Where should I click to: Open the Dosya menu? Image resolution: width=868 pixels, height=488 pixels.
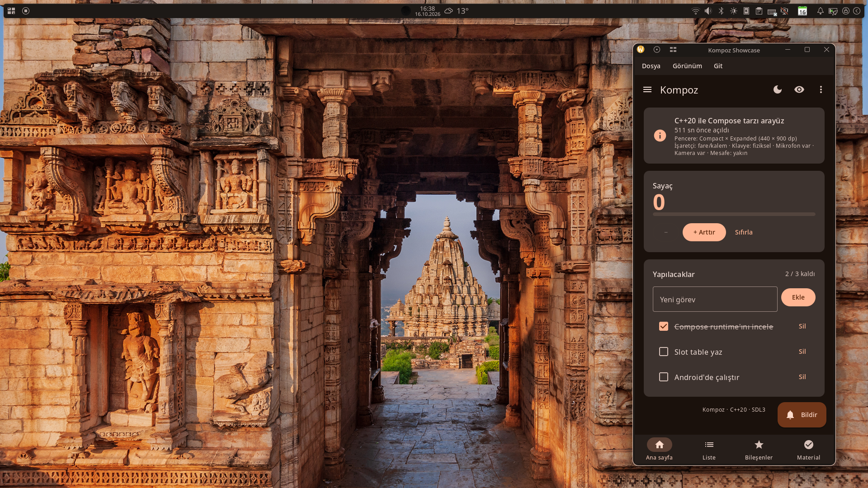coord(651,66)
